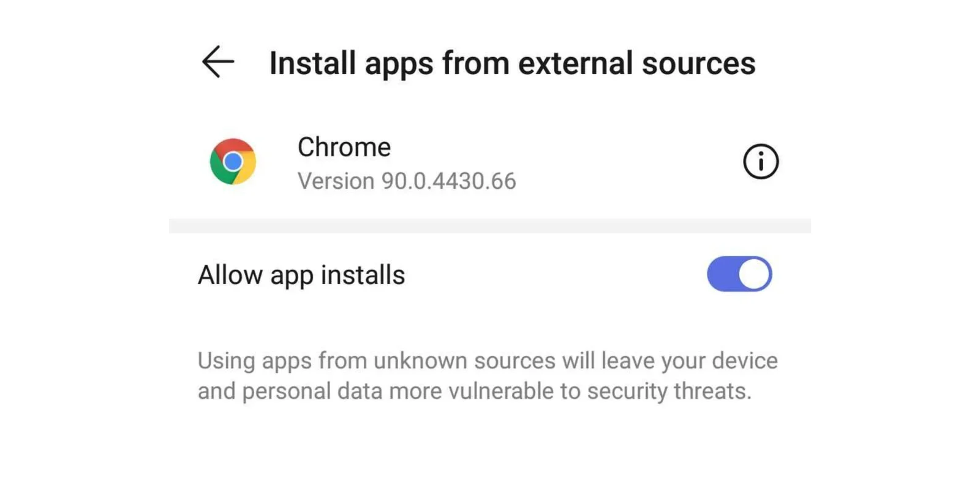
Task: Click the version number 90.0.4430.66
Action: [448, 181]
